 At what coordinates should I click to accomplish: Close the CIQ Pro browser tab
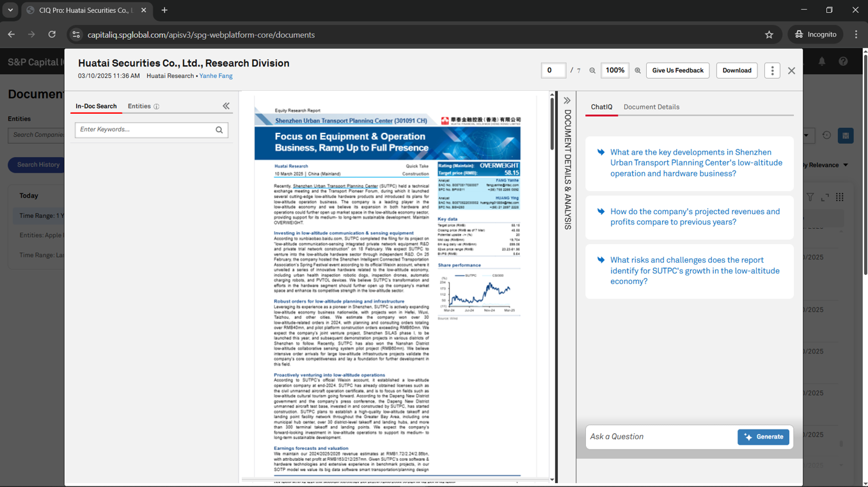(x=144, y=10)
